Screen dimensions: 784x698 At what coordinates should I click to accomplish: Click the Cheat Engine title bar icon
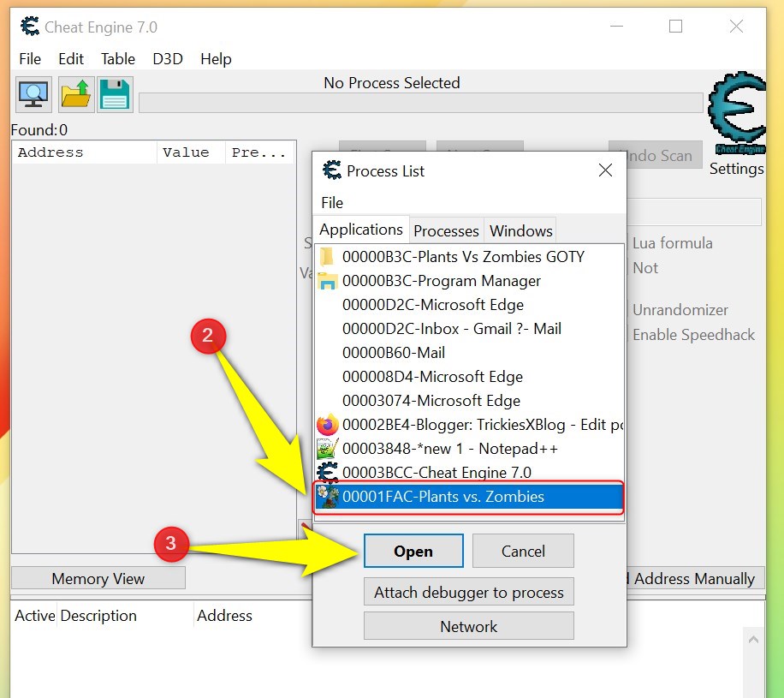tap(30, 27)
